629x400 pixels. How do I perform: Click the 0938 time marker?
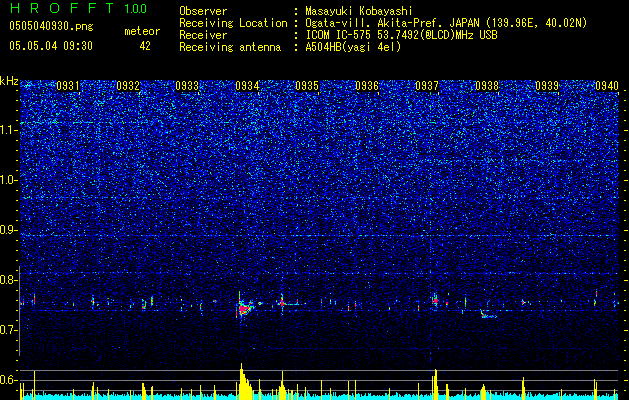click(487, 86)
